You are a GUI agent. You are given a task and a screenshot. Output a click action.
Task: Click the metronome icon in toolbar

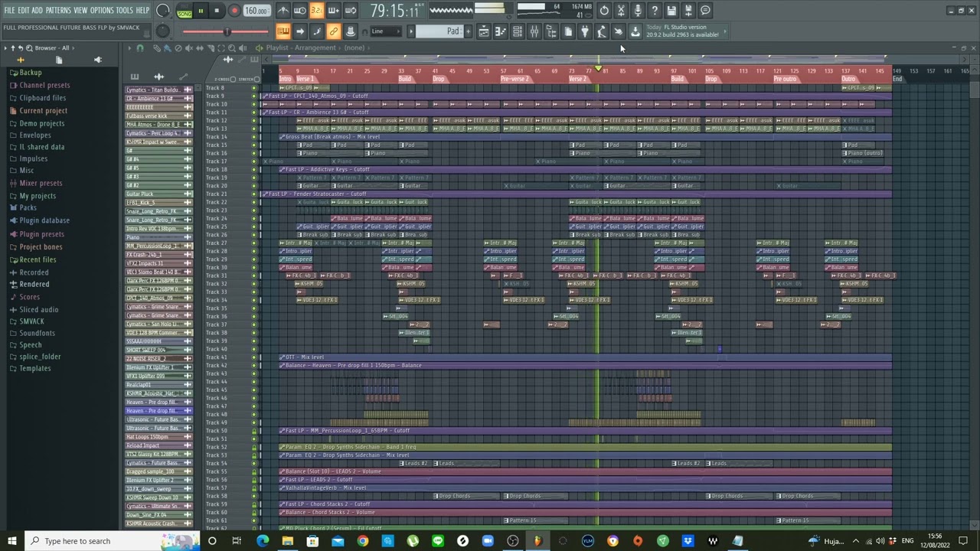283,11
